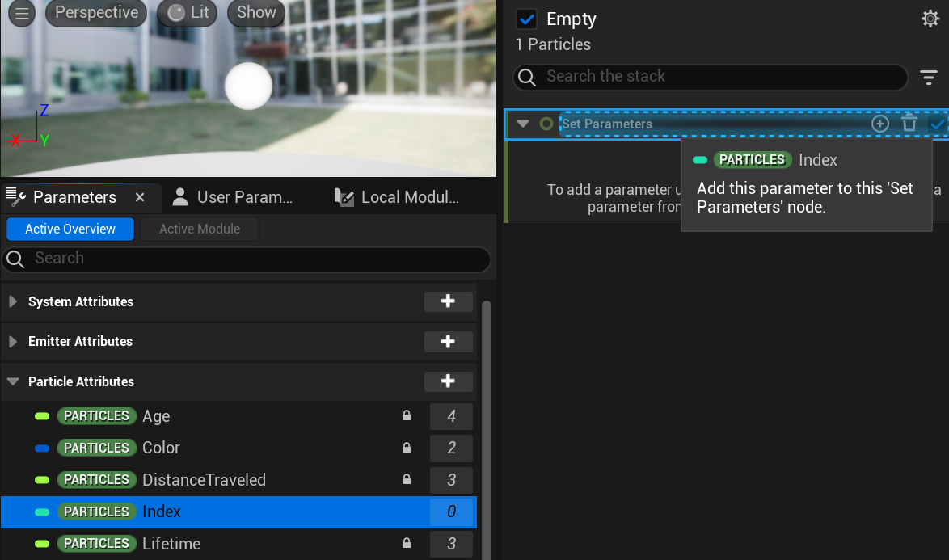Click the Search the stack field
Screen dimensions: 949x560
pos(711,77)
